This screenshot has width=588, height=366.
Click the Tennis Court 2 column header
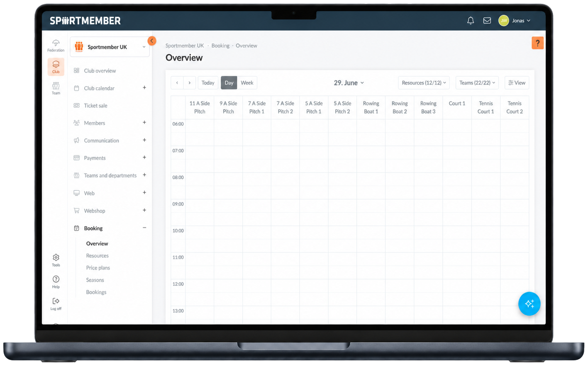click(x=515, y=107)
